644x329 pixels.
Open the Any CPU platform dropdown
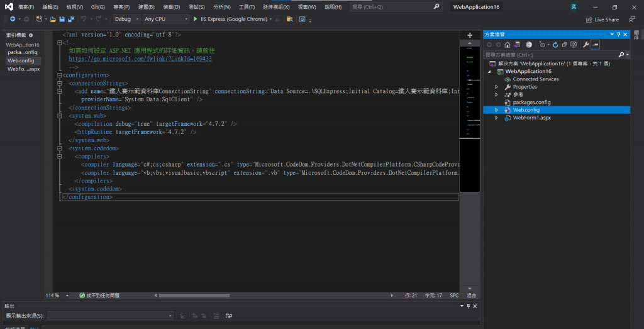[166, 19]
